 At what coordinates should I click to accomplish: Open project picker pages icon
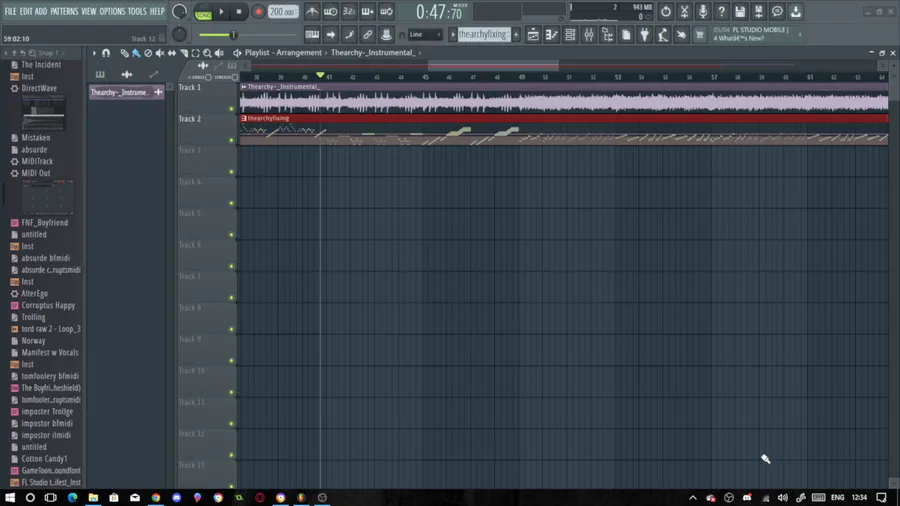(x=626, y=35)
